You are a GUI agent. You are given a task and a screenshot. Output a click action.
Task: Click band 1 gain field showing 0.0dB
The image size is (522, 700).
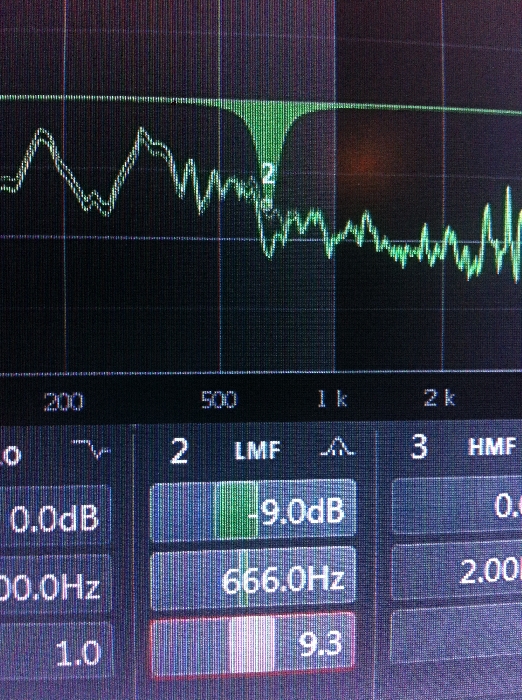tap(54, 517)
